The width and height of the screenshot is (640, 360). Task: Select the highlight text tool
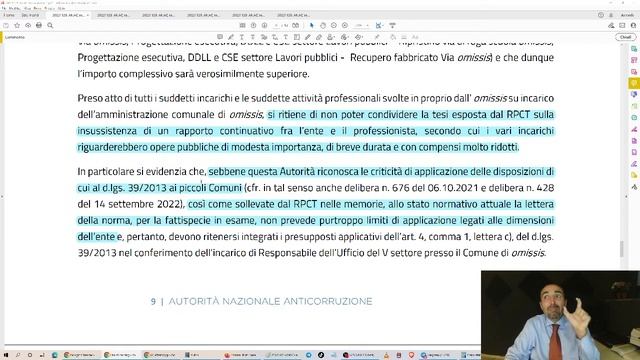231,37
